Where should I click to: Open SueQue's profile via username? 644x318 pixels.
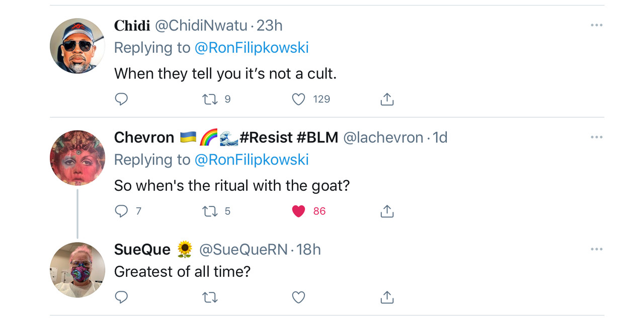coord(244,250)
